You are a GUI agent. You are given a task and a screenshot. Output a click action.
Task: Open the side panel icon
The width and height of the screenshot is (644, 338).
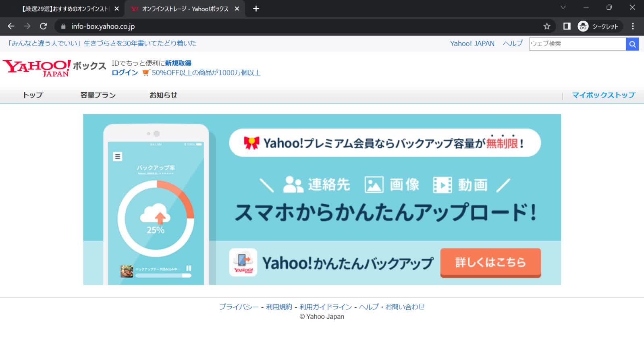pos(567,26)
